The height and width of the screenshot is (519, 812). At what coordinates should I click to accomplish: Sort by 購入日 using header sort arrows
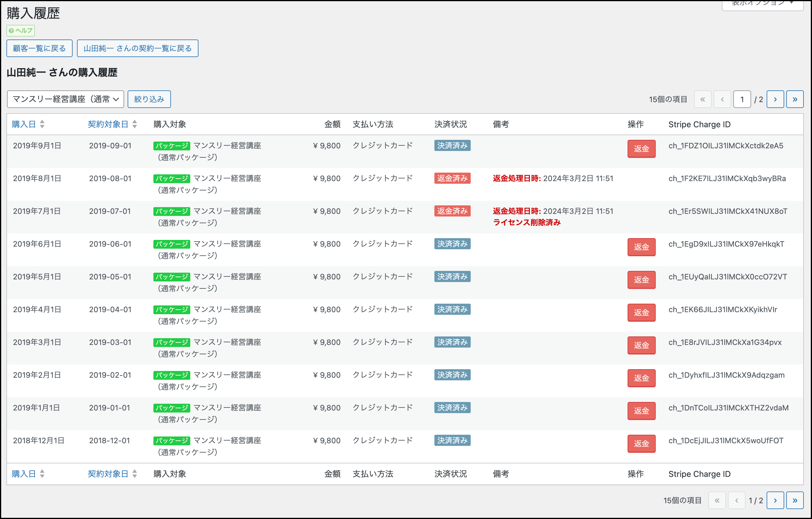click(x=42, y=124)
